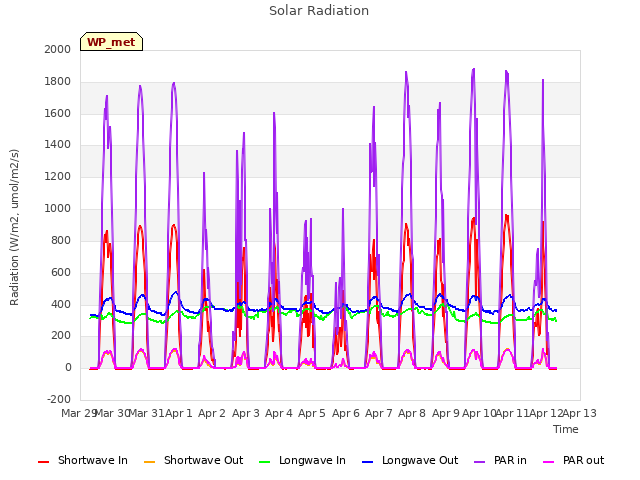The image size is (640, 480).
Task: Click the red Shortwave In legend swatch
Action: point(43,462)
